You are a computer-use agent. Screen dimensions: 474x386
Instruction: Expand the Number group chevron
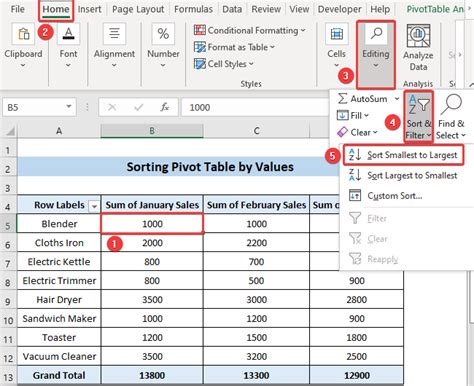tap(163, 66)
